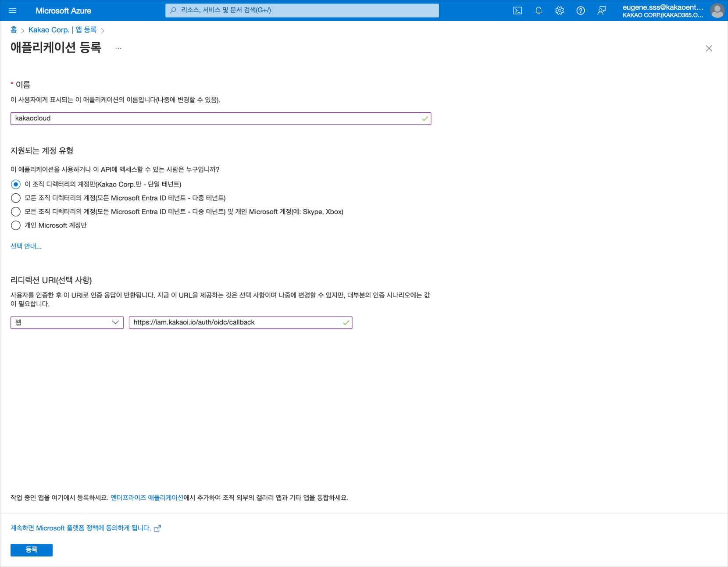Open the notifications bell
Screen dimensions: 728x567
click(539, 11)
